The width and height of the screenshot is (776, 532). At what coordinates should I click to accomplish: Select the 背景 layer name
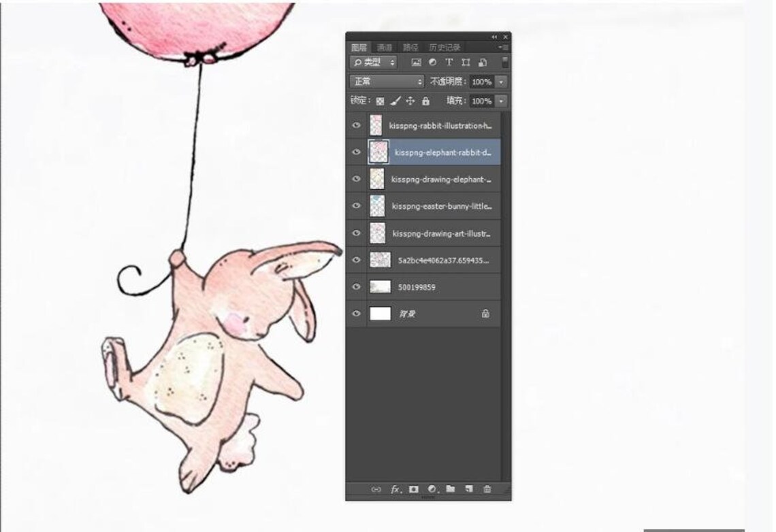pos(407,314)
